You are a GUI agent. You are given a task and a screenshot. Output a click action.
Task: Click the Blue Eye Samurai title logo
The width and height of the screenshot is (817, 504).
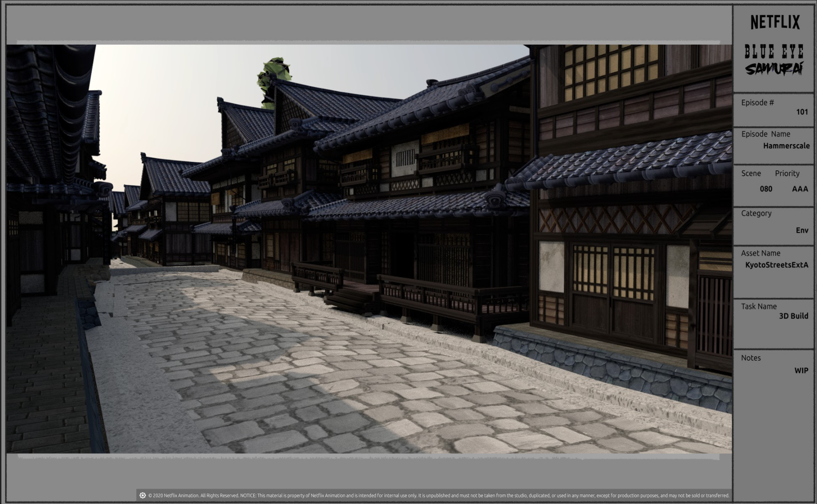pyautogui.click(x=774, y=60)
